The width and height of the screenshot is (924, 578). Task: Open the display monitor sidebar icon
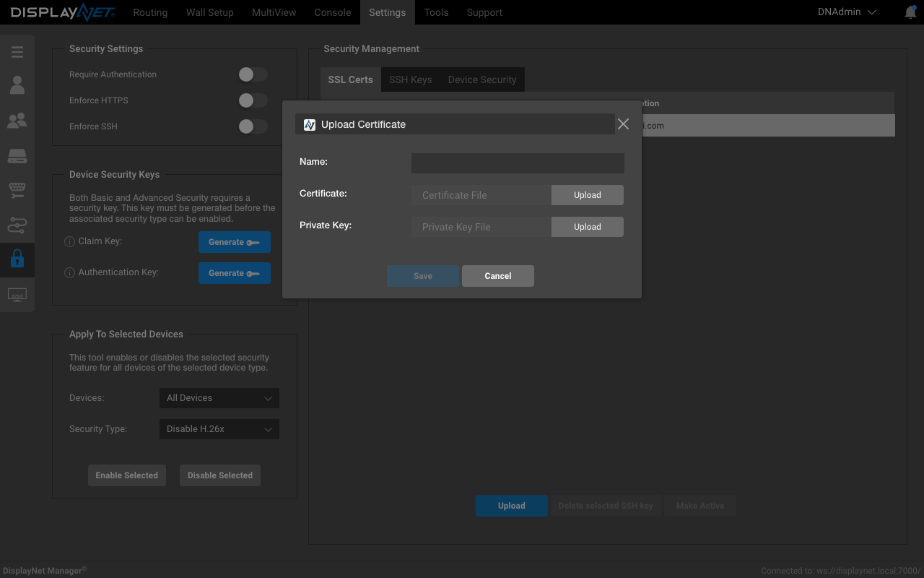17,295
